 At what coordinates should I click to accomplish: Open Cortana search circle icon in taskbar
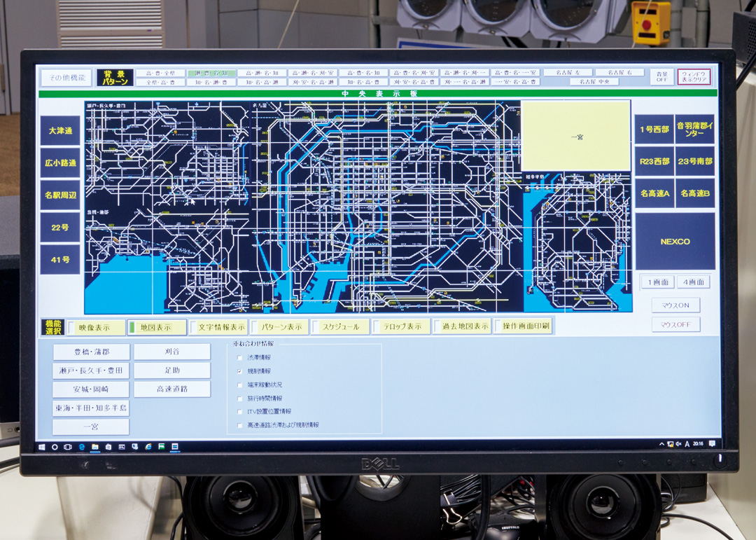tap(55, 446)
